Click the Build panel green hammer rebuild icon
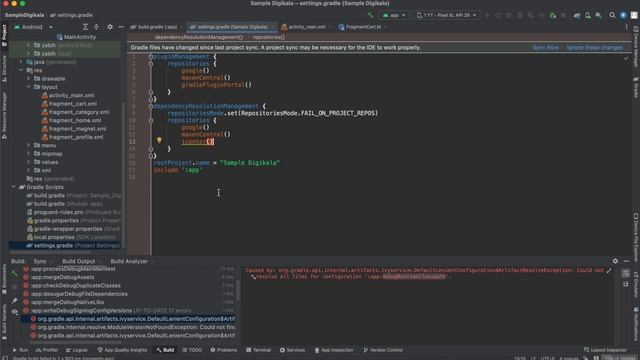 click(15, 273)
